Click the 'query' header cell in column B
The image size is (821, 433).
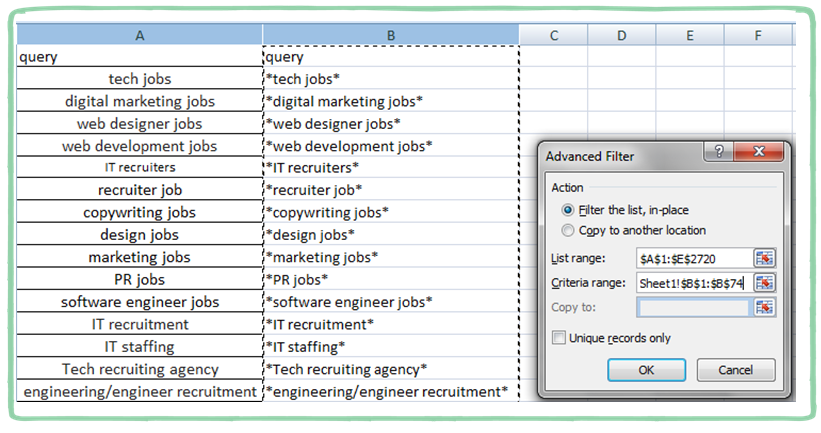pos(391,57)
